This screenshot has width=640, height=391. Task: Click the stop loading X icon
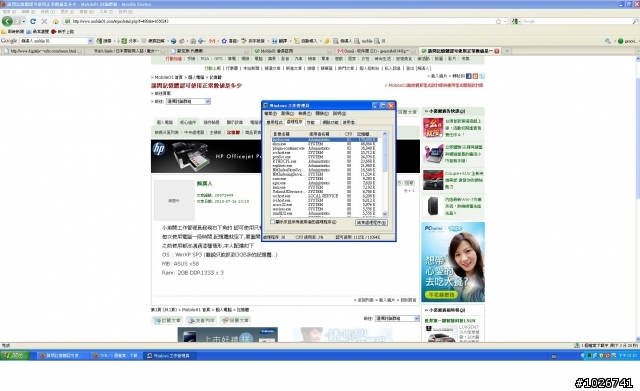click(44, 21)
